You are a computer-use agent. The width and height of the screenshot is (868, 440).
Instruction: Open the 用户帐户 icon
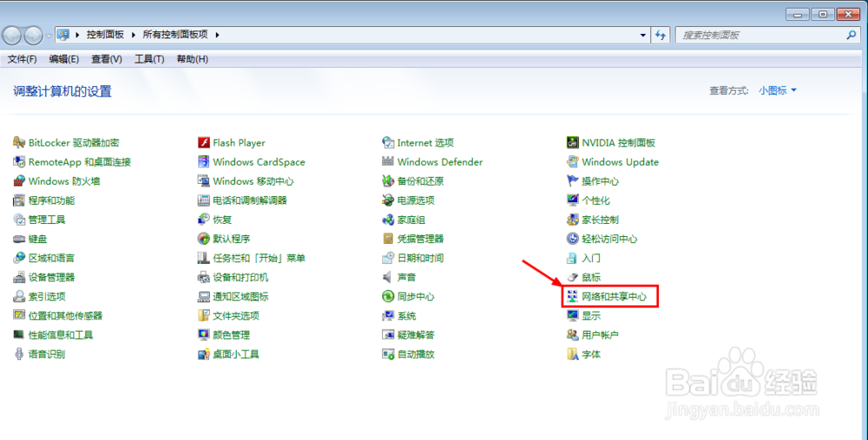click(572, 335)
